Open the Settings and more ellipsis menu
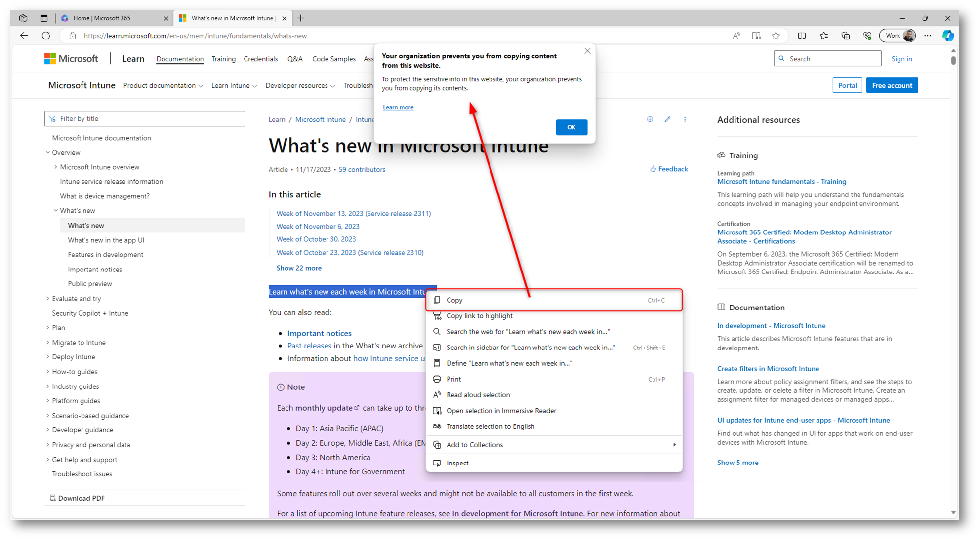This screenshot has width=980, height=541. [928, 36]
